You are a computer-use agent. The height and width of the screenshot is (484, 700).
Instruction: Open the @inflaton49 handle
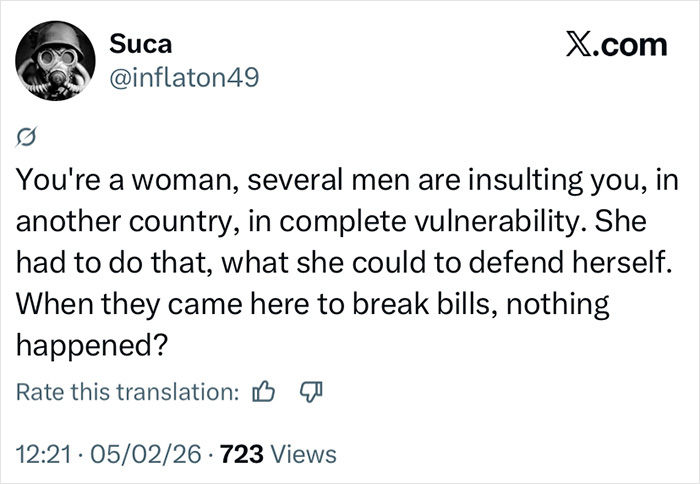click(183, 76)
